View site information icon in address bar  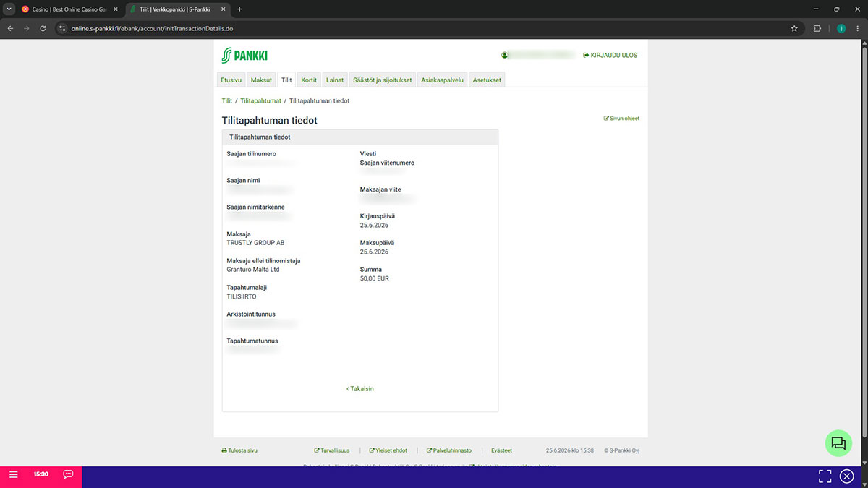pos(63,28)
